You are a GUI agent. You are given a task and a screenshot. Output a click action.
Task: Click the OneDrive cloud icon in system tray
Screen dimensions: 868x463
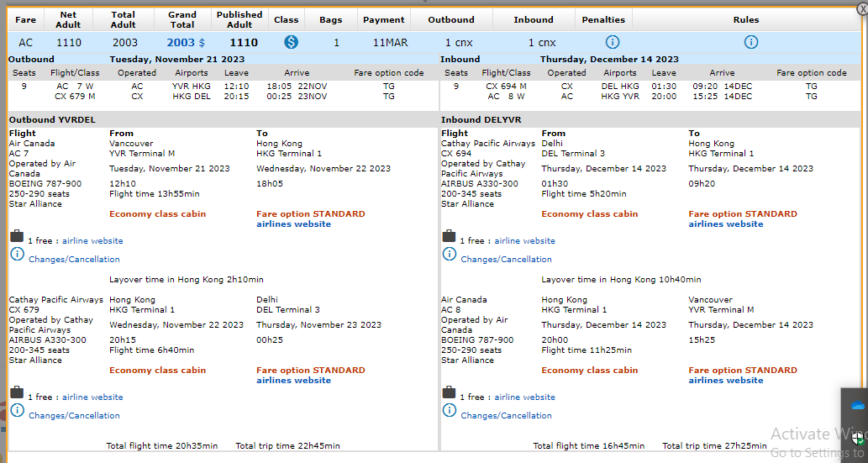(x=857, y=406)
